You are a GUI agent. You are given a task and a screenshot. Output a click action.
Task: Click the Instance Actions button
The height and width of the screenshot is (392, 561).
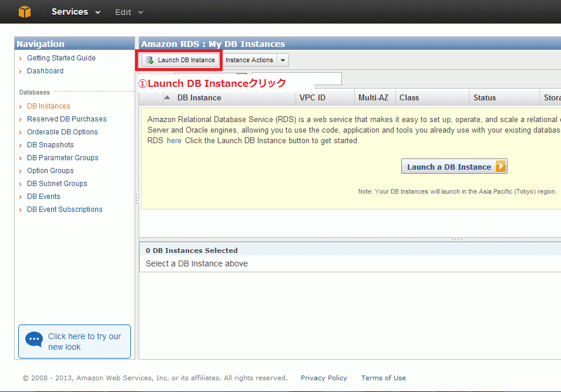click(x=249, y=60)
